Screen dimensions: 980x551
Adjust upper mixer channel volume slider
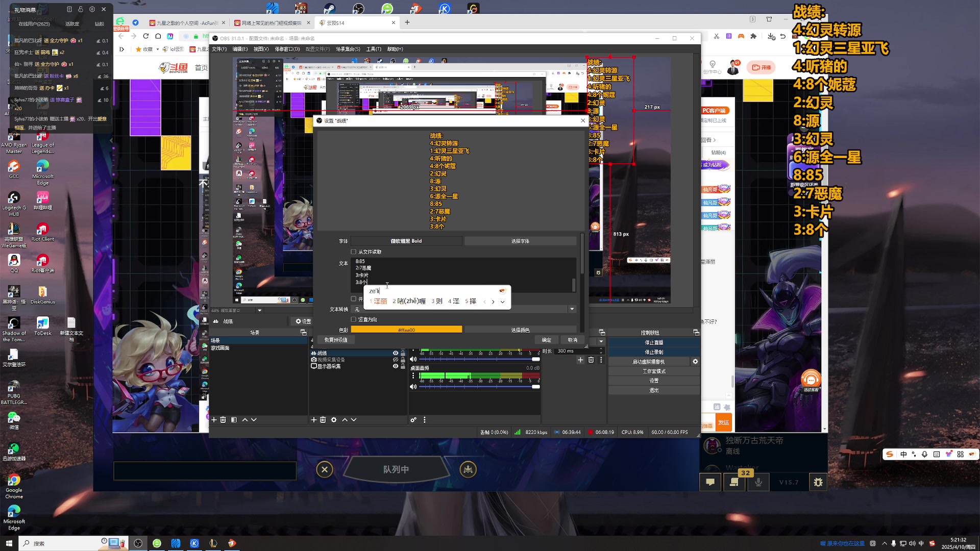(x=479, y=359)
